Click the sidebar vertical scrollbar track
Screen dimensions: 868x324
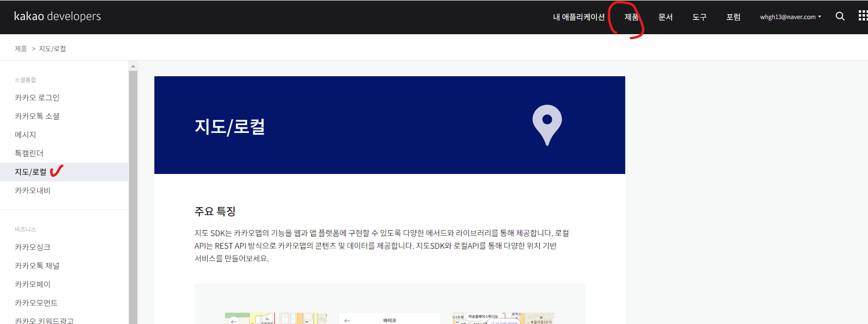pos(133,197)
